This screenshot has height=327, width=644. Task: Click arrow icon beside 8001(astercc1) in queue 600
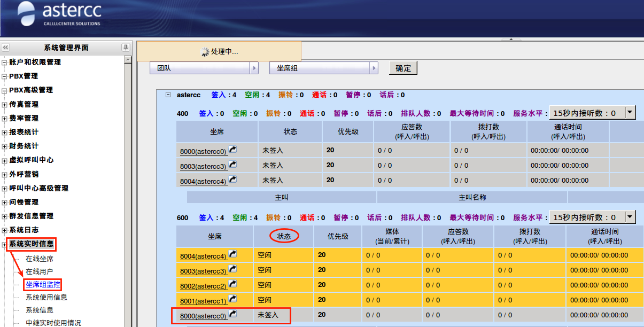pos(232,299)
